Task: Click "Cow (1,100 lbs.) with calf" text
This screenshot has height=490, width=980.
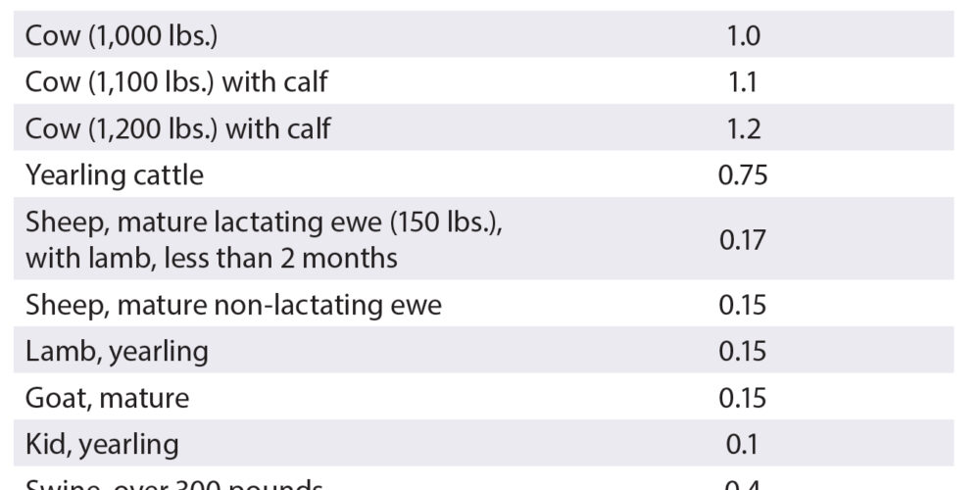Action: pos(176,82)
